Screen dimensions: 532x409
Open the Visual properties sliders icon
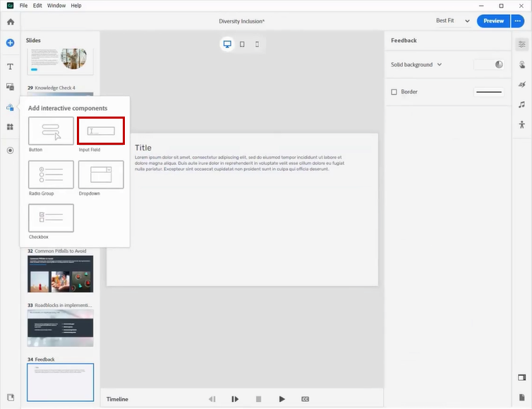pyautogui.click(x=522, y=45)
